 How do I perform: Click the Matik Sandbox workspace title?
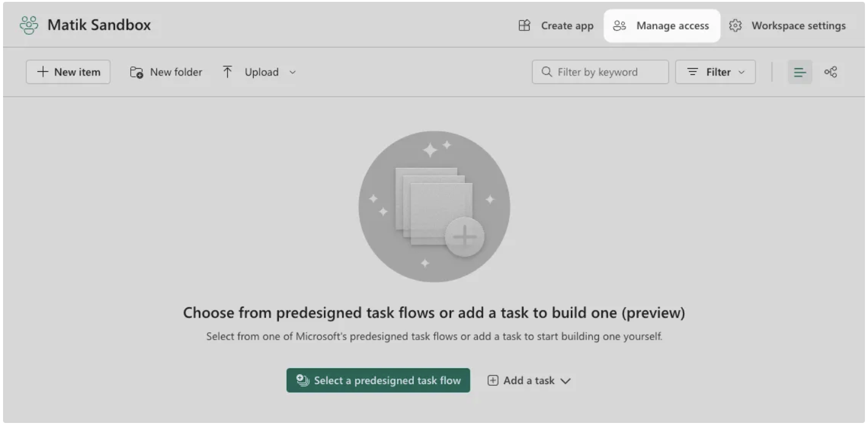[x=99, y=25]
